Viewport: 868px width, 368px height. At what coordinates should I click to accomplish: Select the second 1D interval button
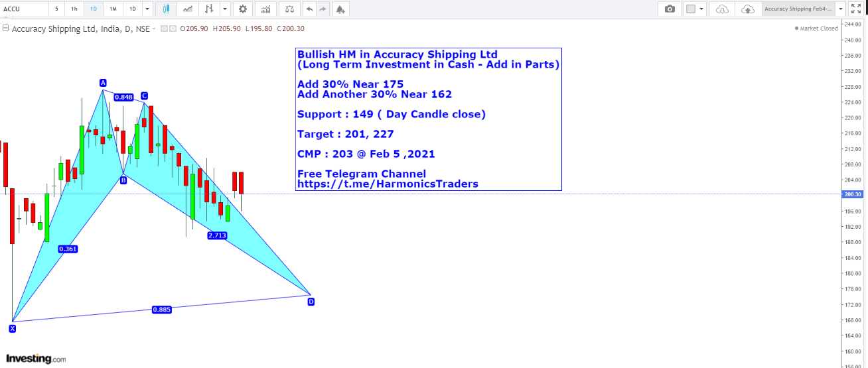coord(133,9)
